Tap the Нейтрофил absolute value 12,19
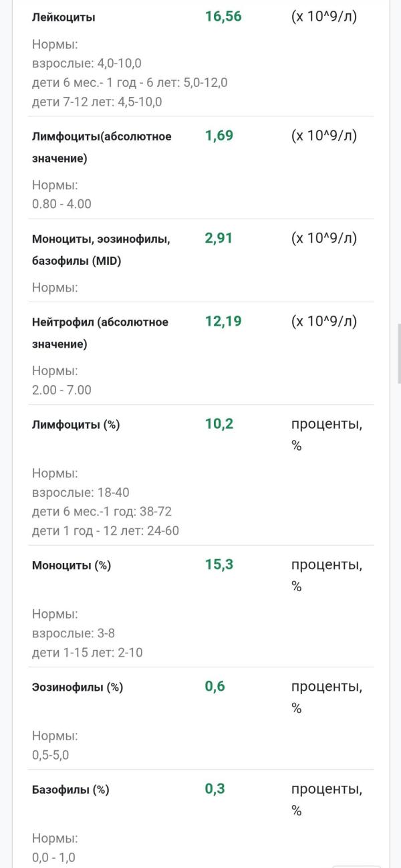This screenshot has width=401, height=868. pyautogui.click(x=223, y=321)
